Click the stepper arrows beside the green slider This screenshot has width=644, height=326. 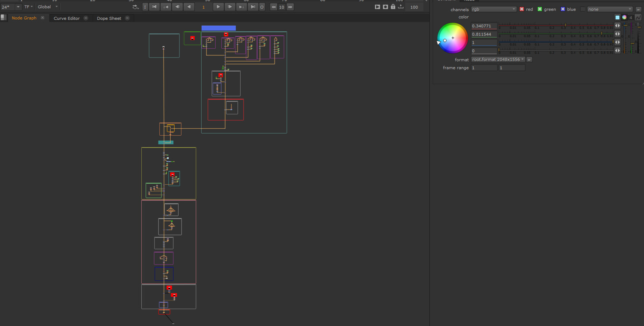click(x=617, y=34)
